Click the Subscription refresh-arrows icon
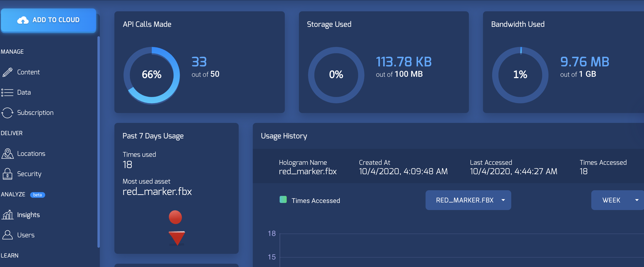 click(x=8, y=113)
